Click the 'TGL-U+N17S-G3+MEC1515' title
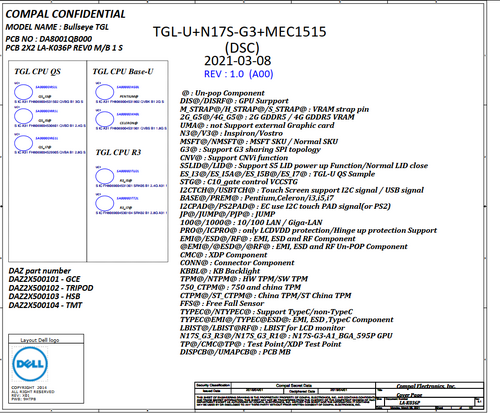 (x=239, y=32)
